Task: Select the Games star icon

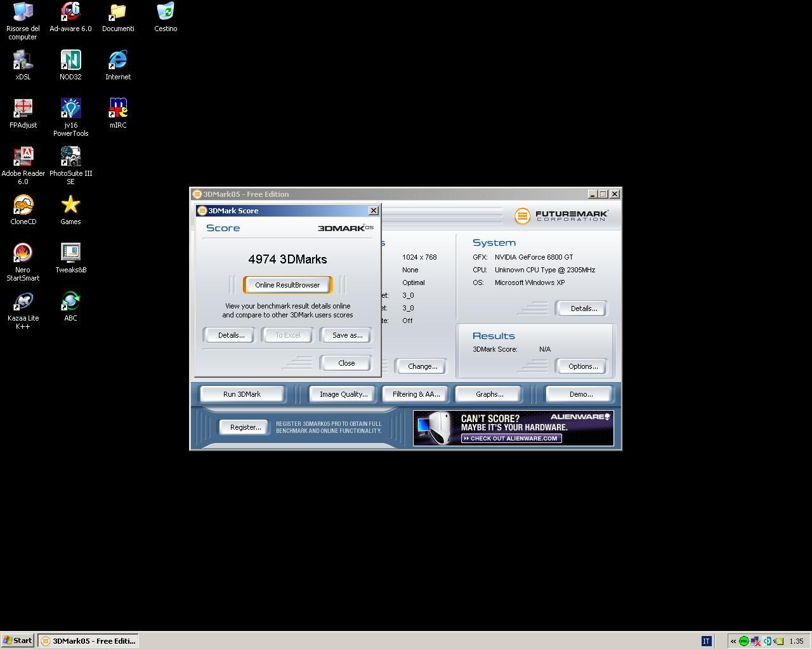Action: click(70, 210)
